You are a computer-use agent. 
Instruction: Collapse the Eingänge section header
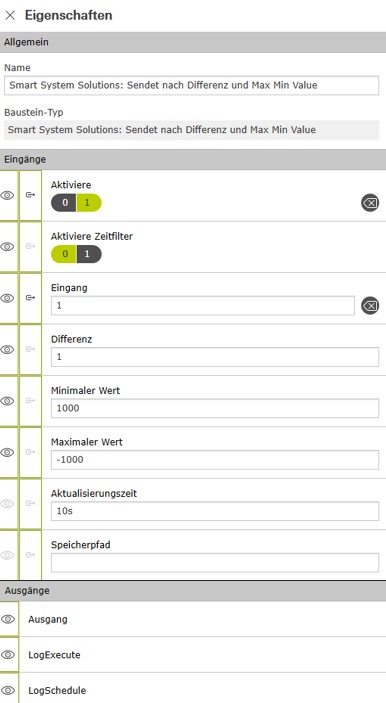193,159
